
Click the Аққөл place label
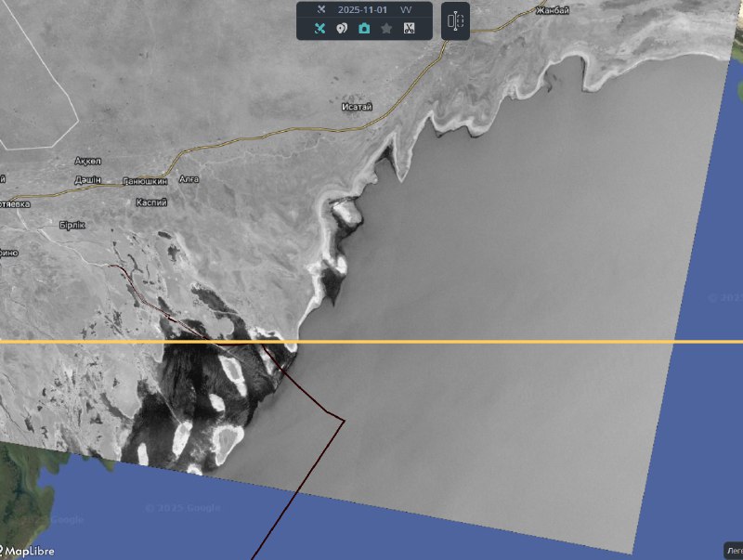coord(89,161)
